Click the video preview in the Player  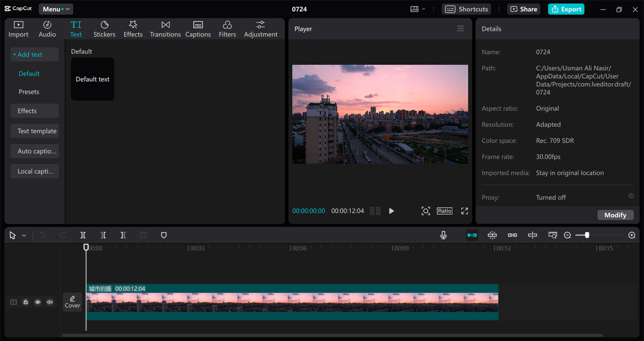point(380,114)
